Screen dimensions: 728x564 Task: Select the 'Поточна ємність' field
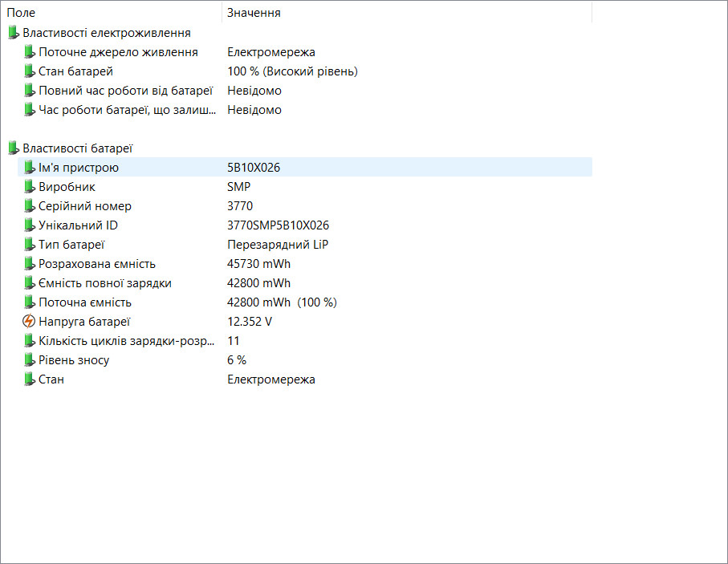(x=85, y=302)
